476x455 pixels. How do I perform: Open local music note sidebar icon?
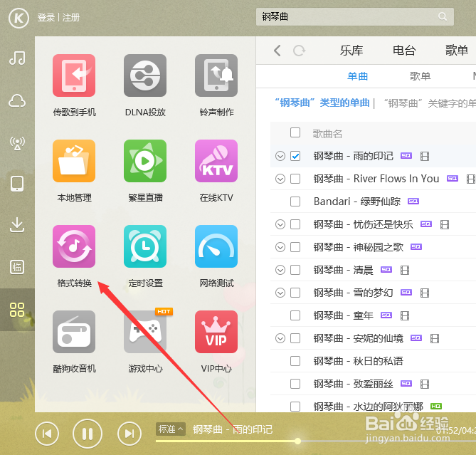(17, 58)
